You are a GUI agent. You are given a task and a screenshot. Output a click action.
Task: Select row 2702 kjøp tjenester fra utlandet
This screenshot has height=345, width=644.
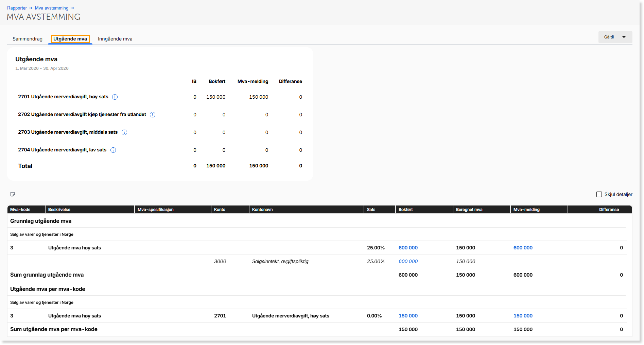pyautogui.click(x=160, y=115)
